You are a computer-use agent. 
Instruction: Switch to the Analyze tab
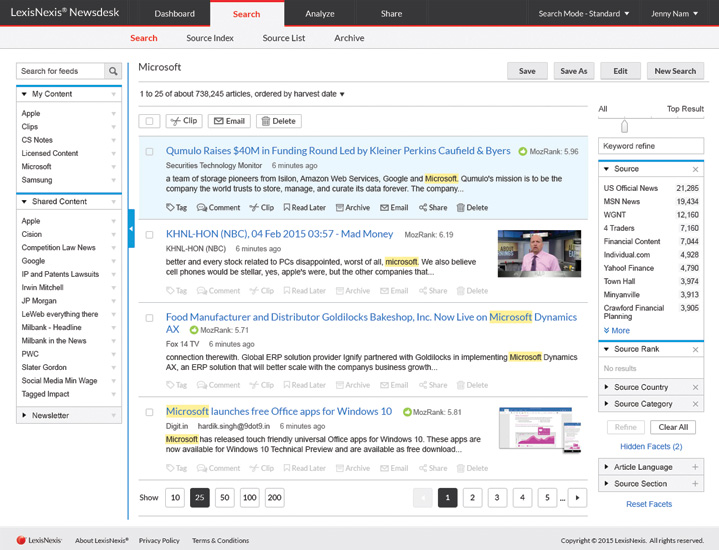[x=319, y=14]
